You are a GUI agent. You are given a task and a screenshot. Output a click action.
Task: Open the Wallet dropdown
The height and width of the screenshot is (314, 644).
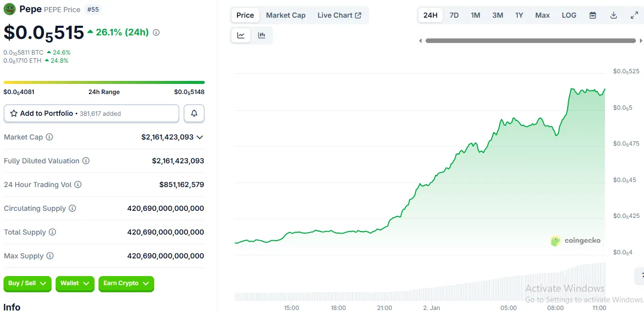tap(75, 284)
